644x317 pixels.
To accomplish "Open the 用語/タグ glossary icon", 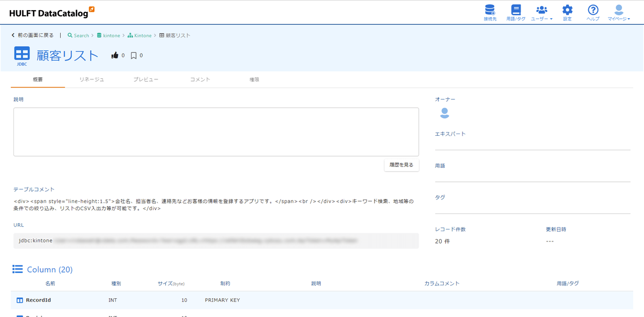I will click(x=516, y=12).
